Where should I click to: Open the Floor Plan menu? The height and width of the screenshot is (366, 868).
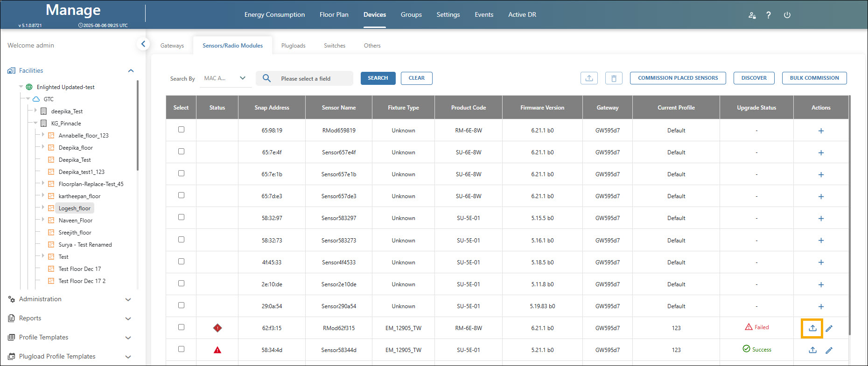click(x=334, y=14)
